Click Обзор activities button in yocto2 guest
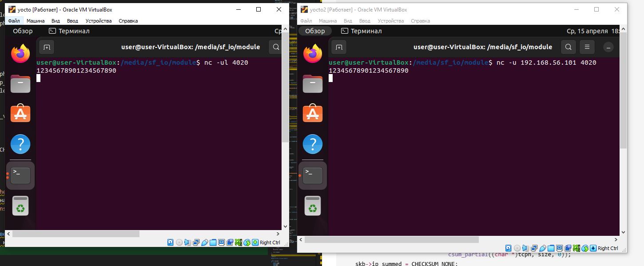 click(315, 31)
